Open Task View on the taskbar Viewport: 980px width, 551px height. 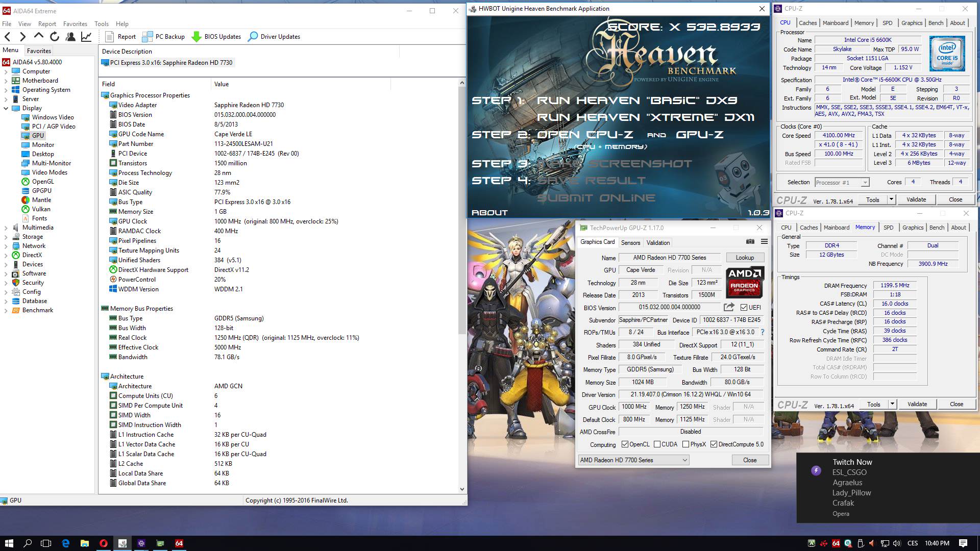(x=46, y=543)
